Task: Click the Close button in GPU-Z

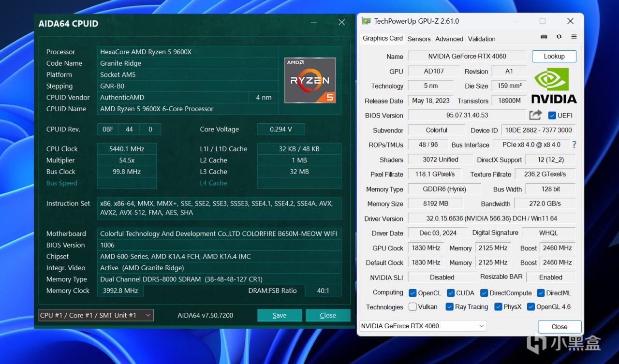Action: click(x=560, y=326)
